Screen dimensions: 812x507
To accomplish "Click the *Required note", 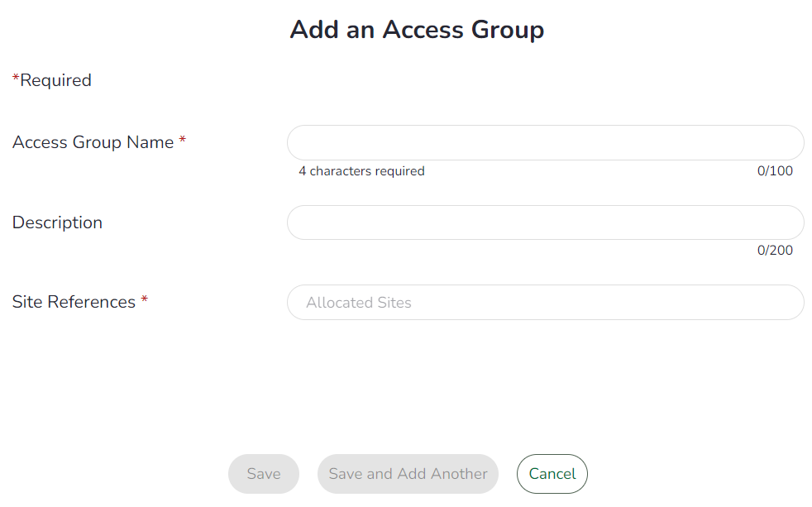I will [52, 80].
